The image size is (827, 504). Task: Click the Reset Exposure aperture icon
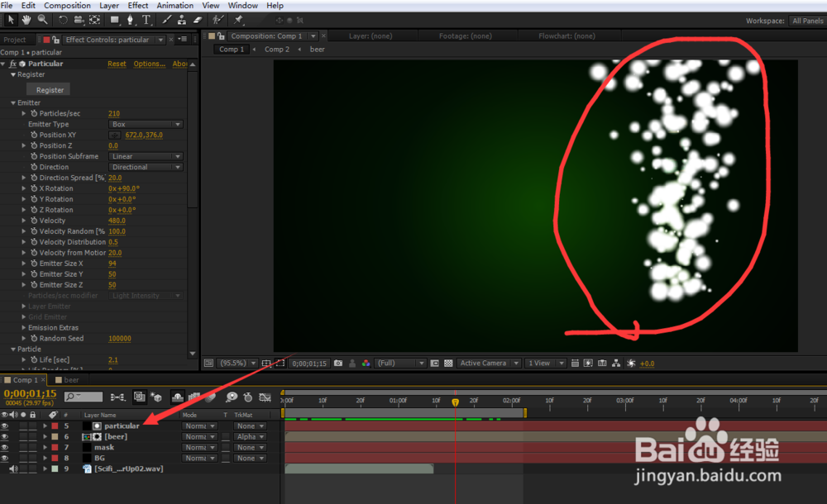631,364
